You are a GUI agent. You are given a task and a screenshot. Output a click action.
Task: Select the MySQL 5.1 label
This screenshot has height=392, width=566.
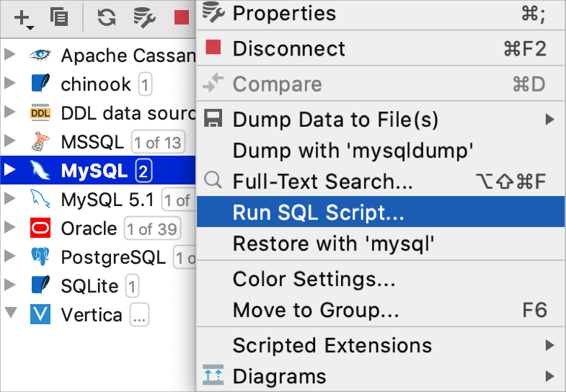(107, 200)
